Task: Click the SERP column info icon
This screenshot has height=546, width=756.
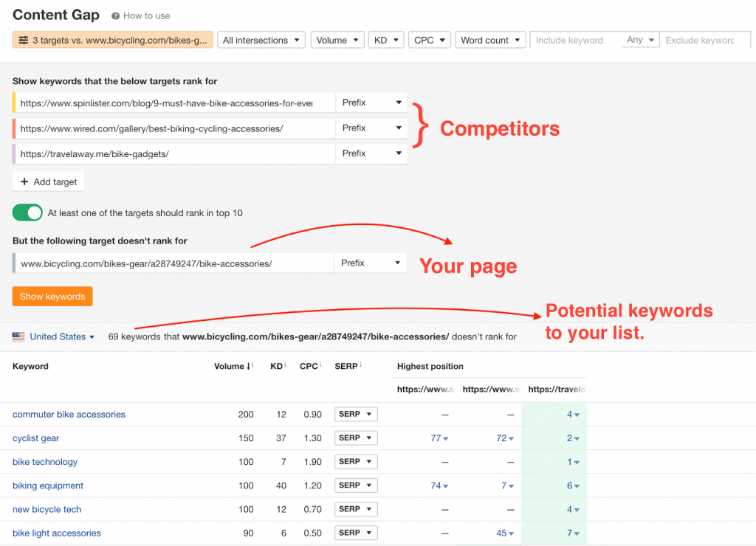Action: click(x=360, y=364)
